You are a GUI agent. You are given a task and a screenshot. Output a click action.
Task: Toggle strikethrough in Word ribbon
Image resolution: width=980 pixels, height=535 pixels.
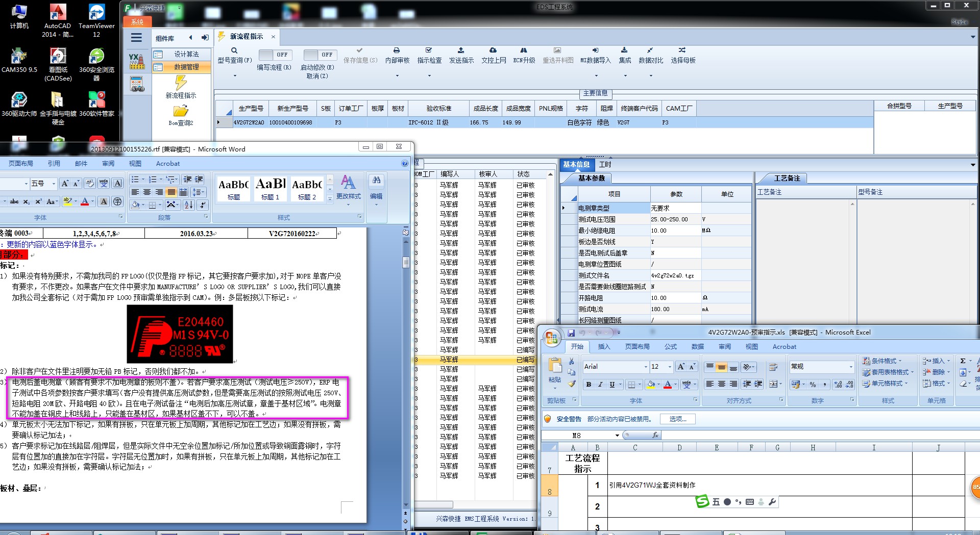point(14,201)
